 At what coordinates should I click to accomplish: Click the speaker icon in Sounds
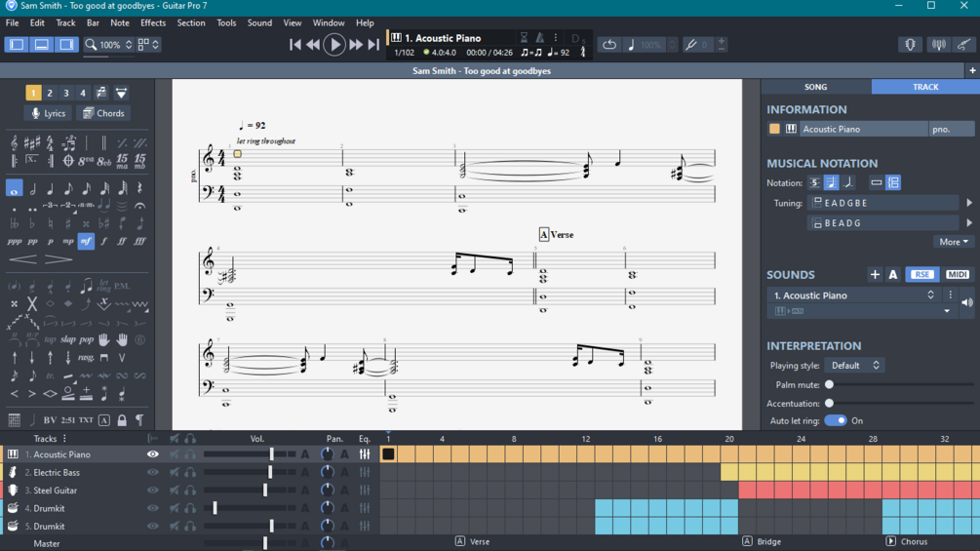pyautogui.click(x=967, y=303)
